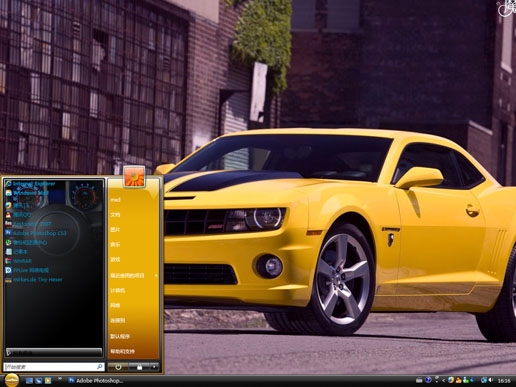Click the Windows Media Player quick launch icon

[48, 380]
